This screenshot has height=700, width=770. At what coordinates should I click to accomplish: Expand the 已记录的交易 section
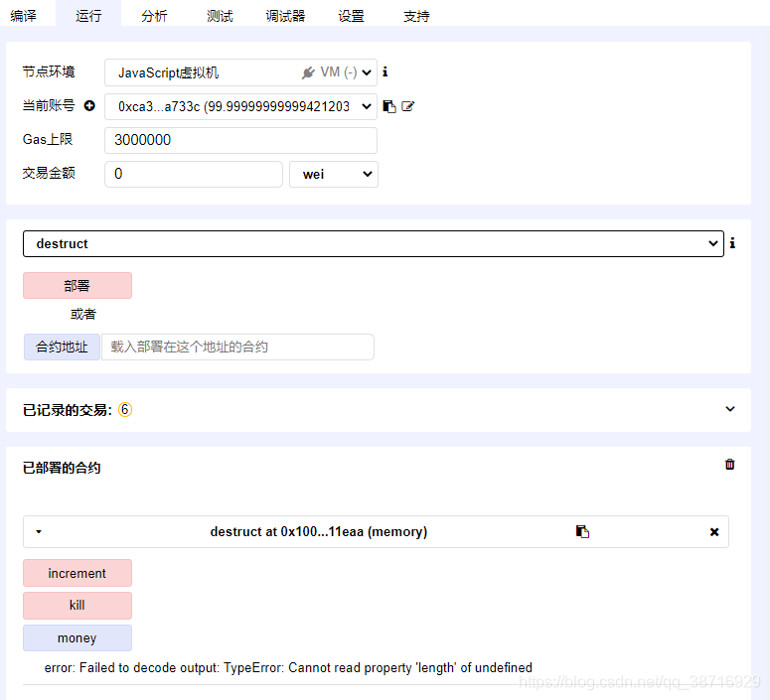[730, 409]
